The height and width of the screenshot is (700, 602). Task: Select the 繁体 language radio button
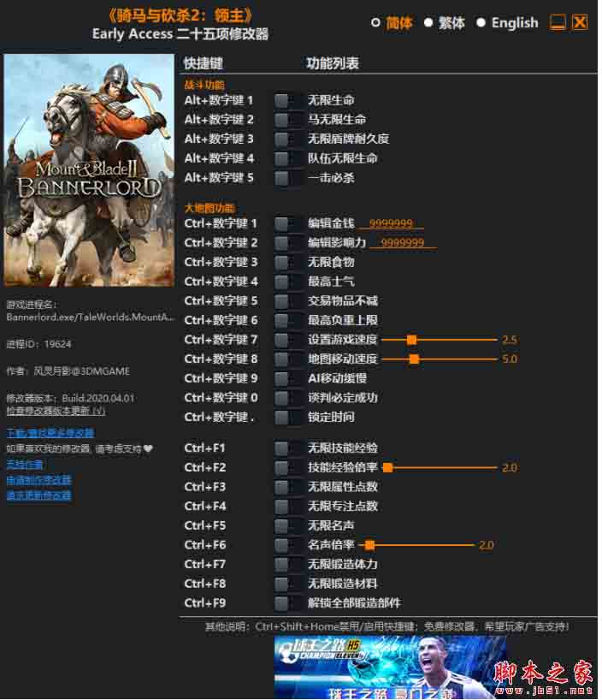[x=428, y=23]
